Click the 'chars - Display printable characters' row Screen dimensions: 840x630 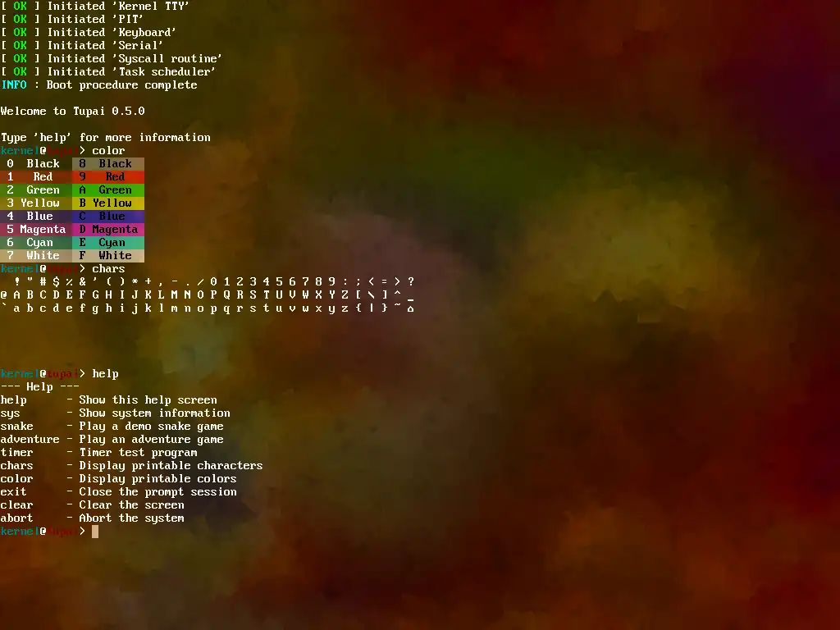132,466
